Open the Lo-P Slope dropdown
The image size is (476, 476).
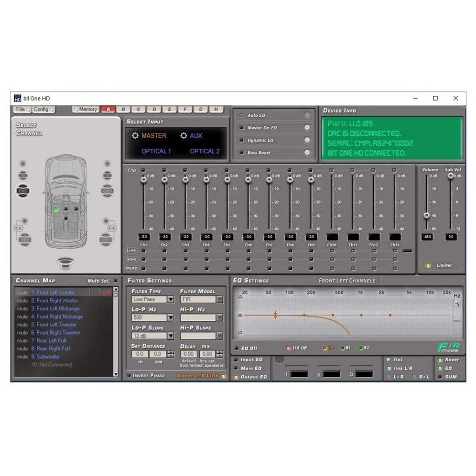coord(171,336)
